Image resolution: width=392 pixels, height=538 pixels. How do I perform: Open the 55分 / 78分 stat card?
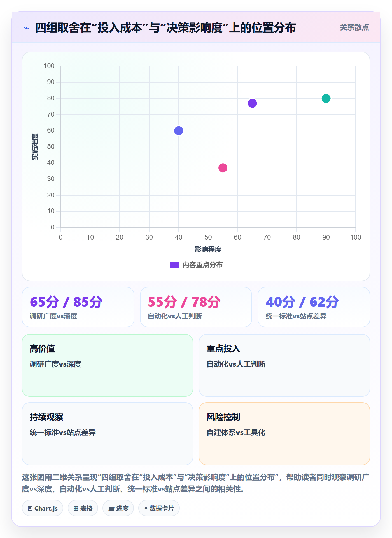click(x=196, y=307)
